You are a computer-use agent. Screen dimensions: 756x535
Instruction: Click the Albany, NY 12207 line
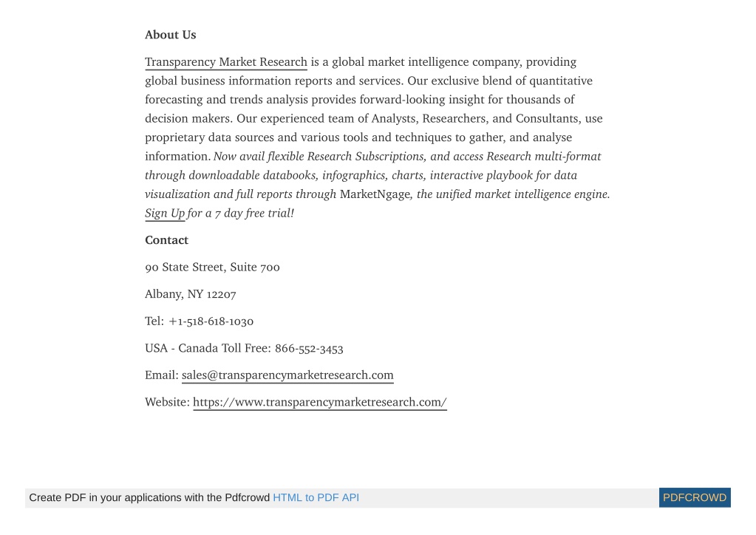191,294
